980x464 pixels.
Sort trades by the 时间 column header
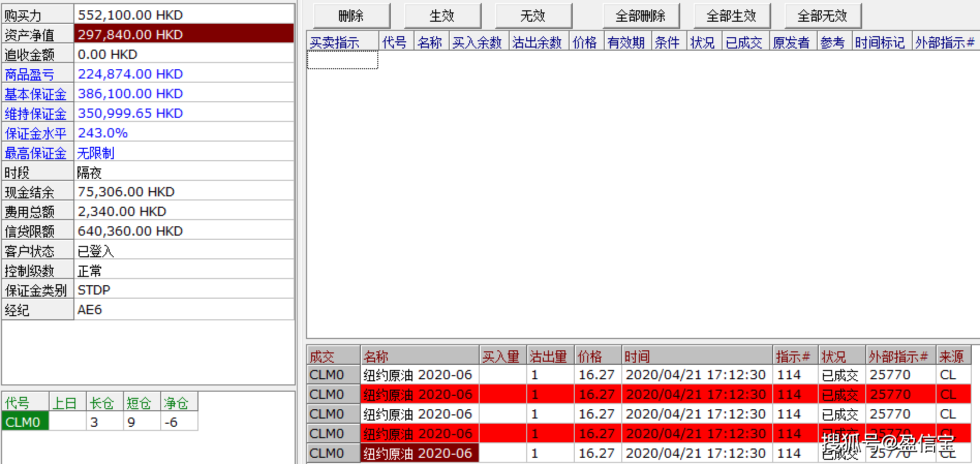point(697,356)
